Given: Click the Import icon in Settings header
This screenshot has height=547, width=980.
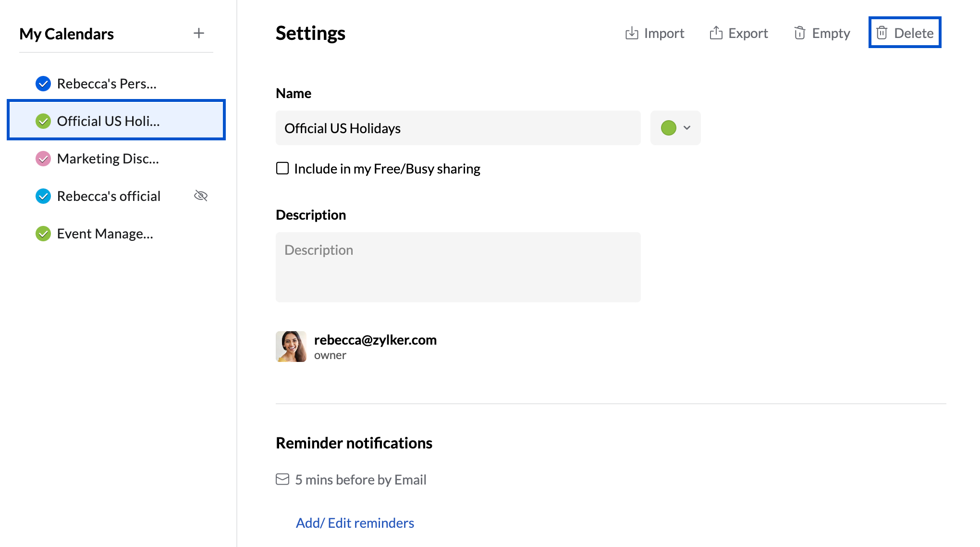Looking at the screenshot, I should (x=632, y=33).
